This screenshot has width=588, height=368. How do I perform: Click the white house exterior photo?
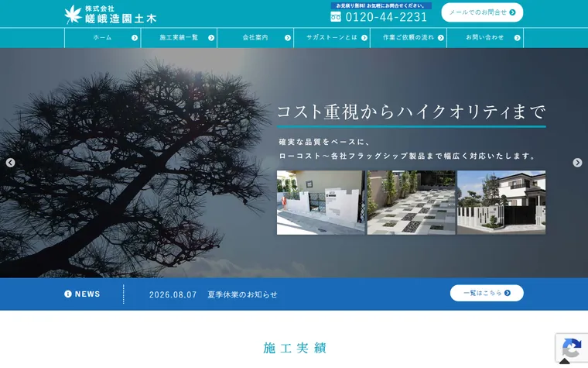[501, 203]
